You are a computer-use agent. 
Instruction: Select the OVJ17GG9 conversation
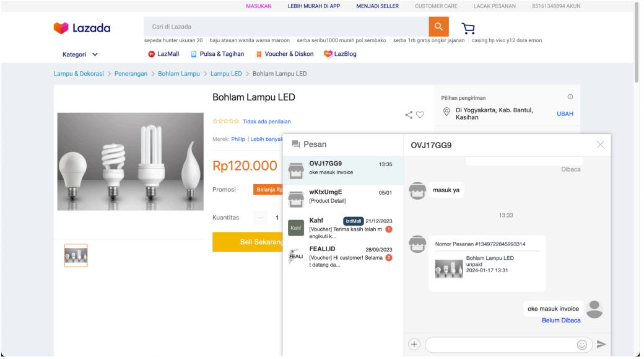(342, 168)
